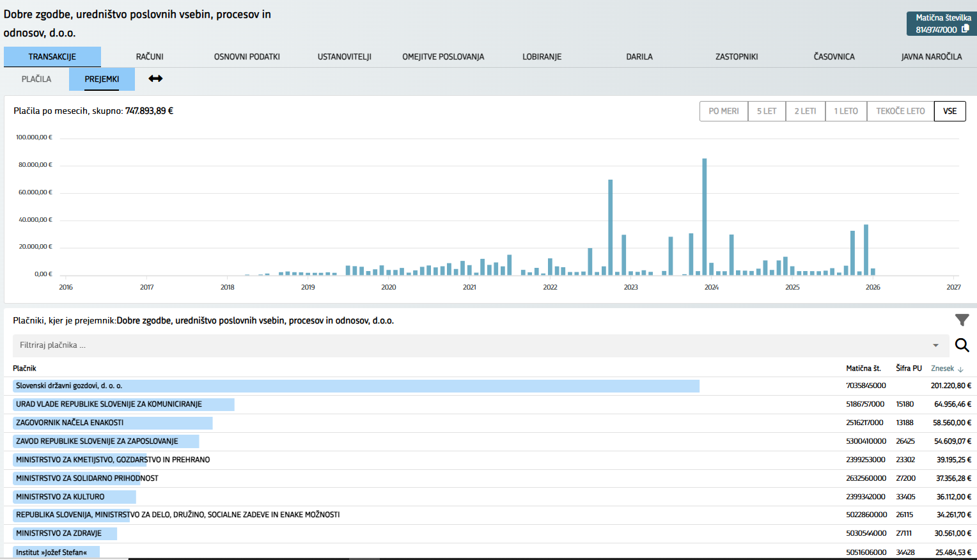This screenshot has height=560, width=977.
Task: Select Ministrstvo za kulturo payer entry
Action: click(60, 497)
